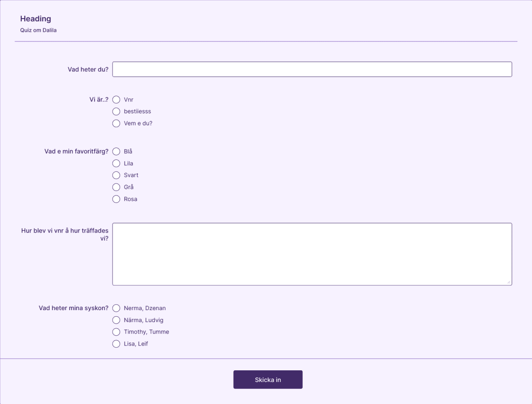Click the "Vad heter mina syskon?" label

73,307
